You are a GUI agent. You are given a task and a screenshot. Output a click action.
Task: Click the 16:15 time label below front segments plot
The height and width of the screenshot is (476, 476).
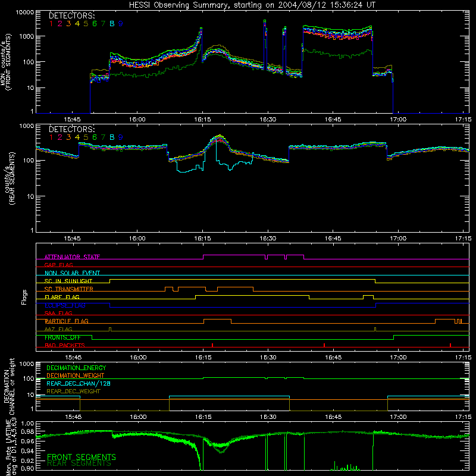202,120
